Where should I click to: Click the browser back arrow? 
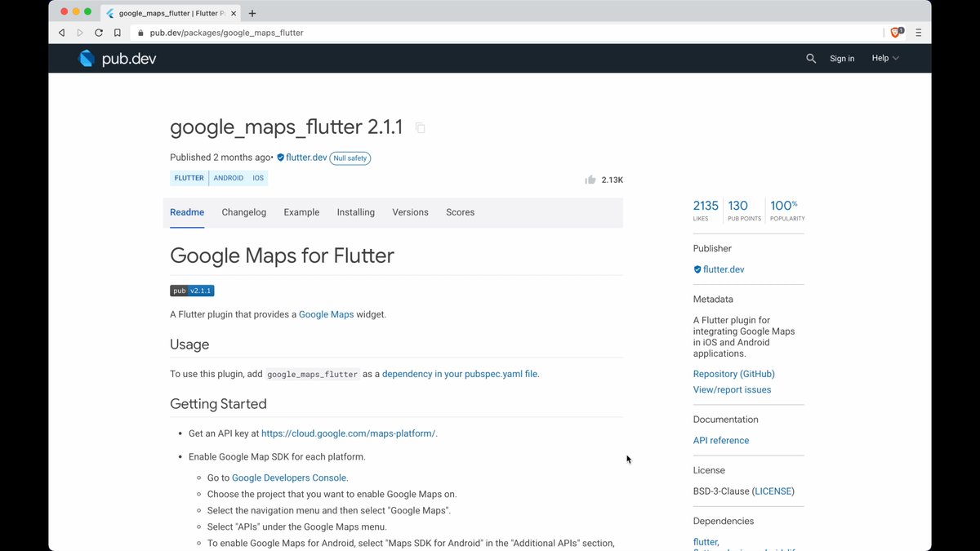tap(62, 33)
